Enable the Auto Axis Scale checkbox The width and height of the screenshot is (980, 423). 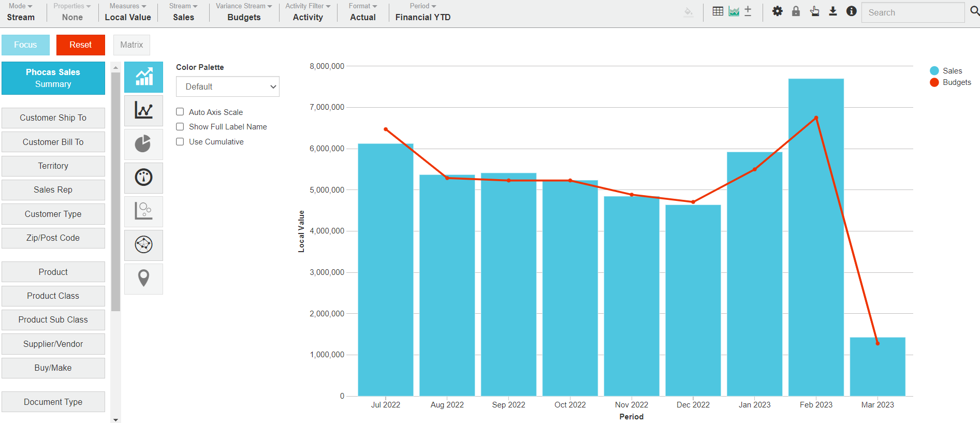point(180,112)
